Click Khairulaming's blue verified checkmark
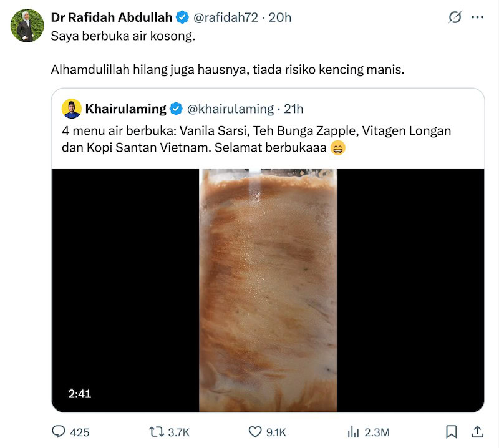Screen dimensions: 499x448 pos(175,107)
